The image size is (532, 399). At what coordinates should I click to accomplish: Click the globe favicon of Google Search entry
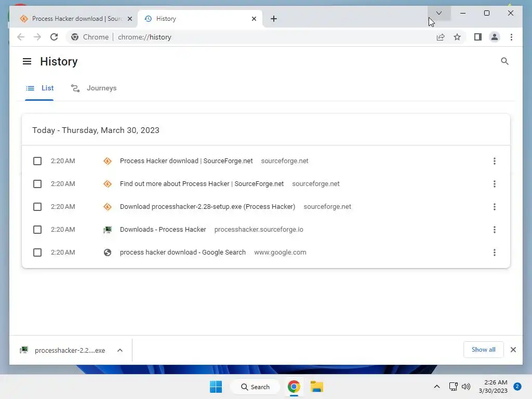click(x=108, y=252)
